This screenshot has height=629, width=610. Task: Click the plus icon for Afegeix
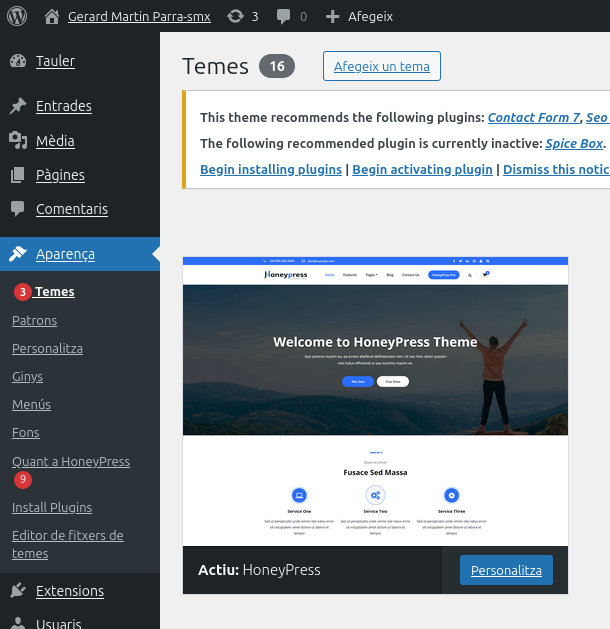tap(334, 16)
